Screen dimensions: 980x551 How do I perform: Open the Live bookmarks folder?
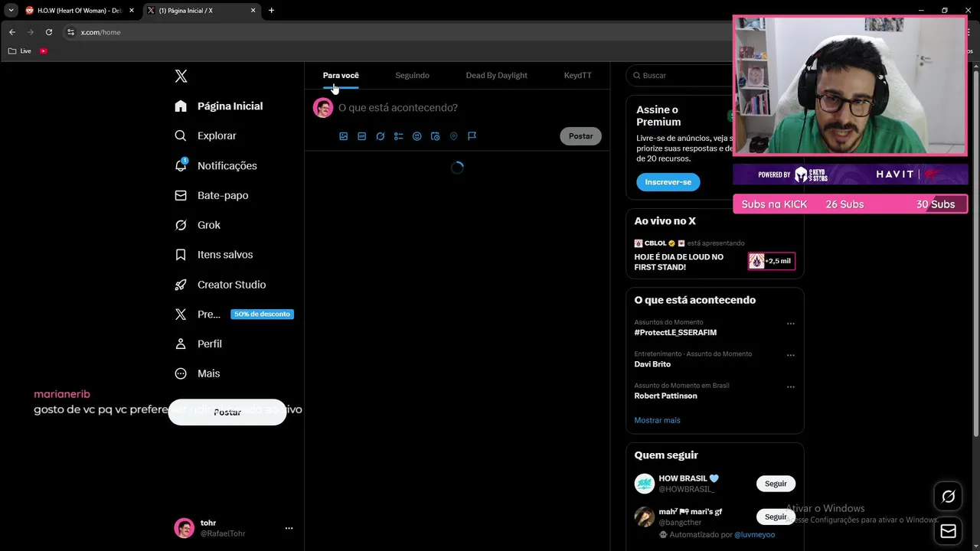(x=20, y=51)
